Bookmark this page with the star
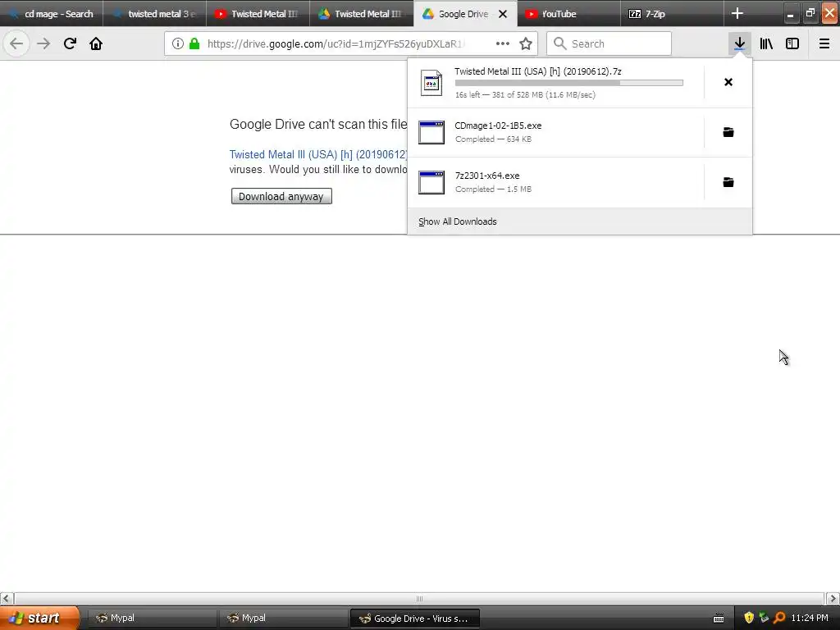This screenshot has width=840, height=630. (x=526, y=43)
